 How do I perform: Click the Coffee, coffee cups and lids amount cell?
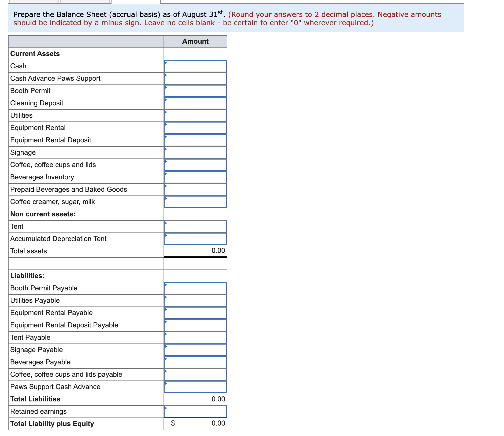tap(195, 165)
